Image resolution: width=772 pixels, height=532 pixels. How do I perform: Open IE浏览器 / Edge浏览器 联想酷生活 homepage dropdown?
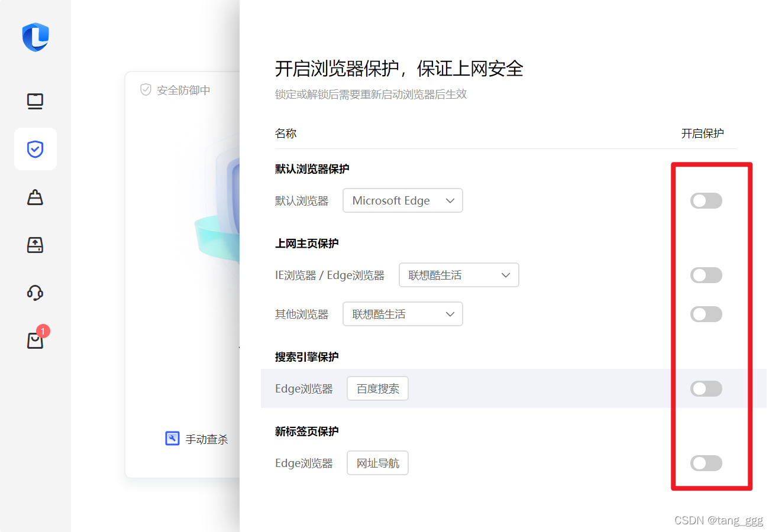click(x=459, y=275)
